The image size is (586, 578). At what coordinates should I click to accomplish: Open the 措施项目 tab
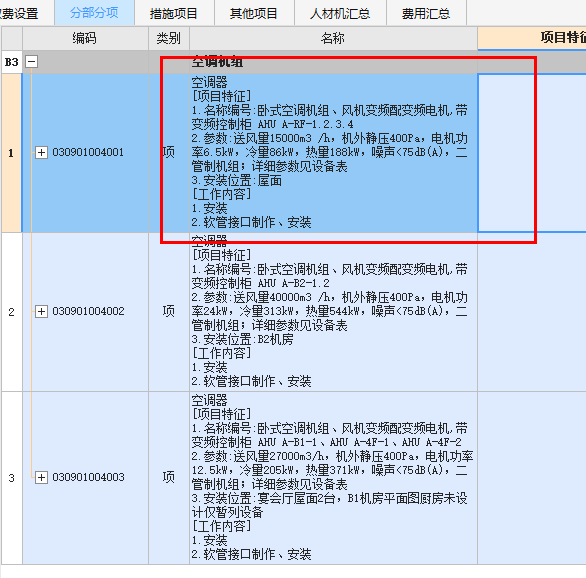174,13
